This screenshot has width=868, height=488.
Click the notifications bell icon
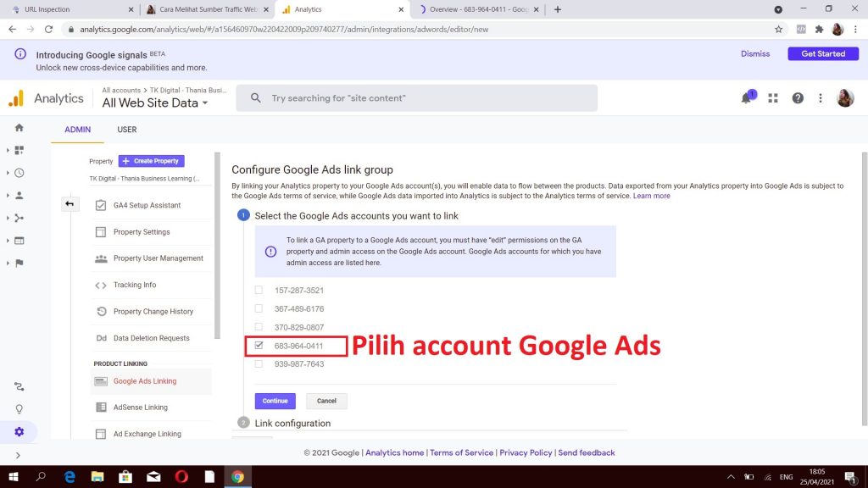(x=746, y=98)
